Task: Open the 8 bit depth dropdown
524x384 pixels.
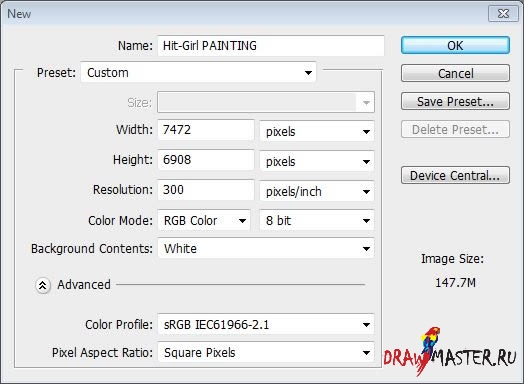Action: 317,221
